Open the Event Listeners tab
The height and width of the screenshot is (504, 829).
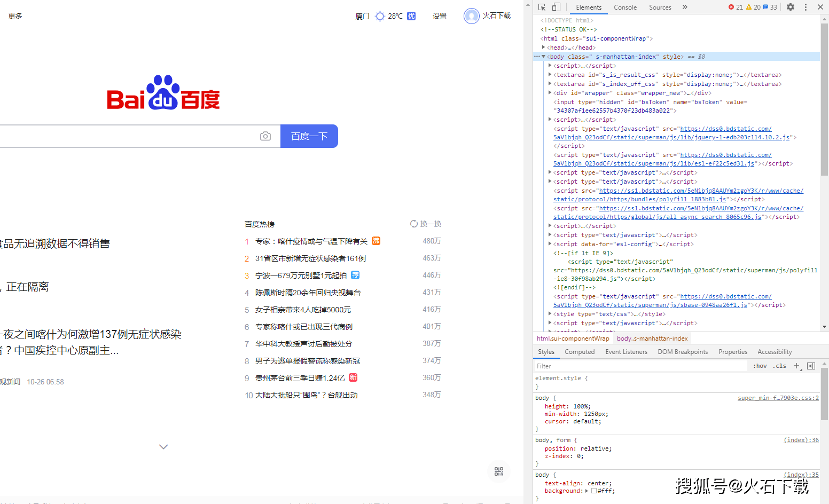(x=626, y=352)
